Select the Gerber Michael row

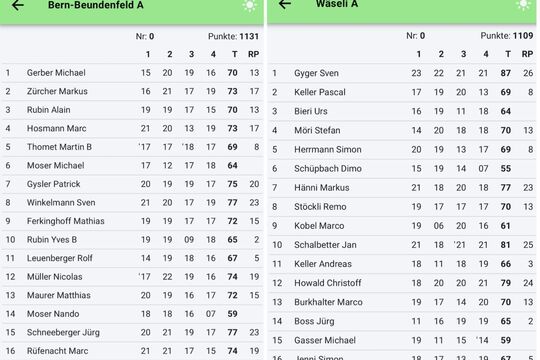click(x=133, y=73)
